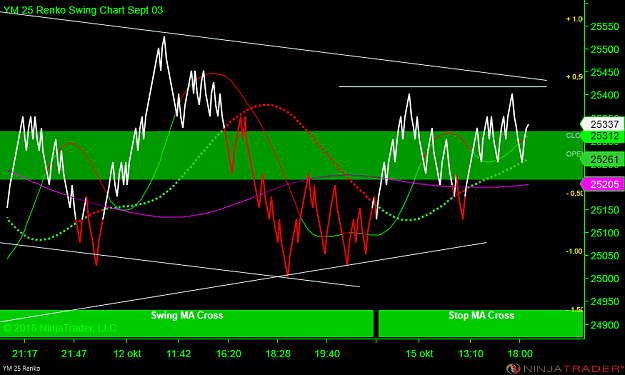Click the 13:10 time axis label
The height and width of the screenshot is (375, 625).
(x=471, y=353)
